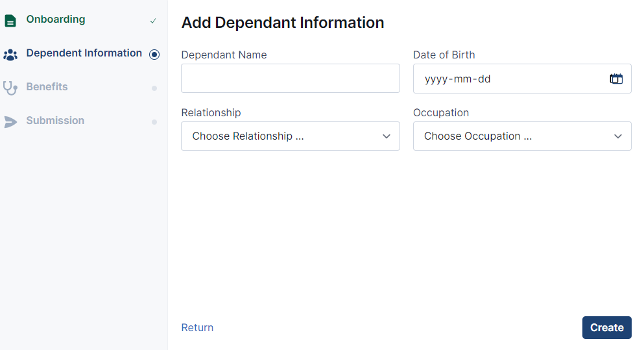Image resolution: width=644 pixels, height=350 pixels.
Task: Click the Return link
Action: pyautogui.click(x=197, y=327)
